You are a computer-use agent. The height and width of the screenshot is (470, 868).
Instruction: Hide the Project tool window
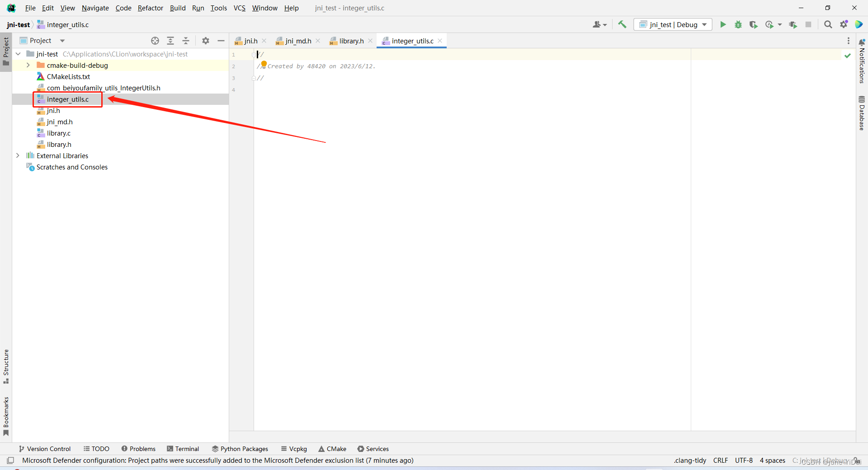point(221,41)
